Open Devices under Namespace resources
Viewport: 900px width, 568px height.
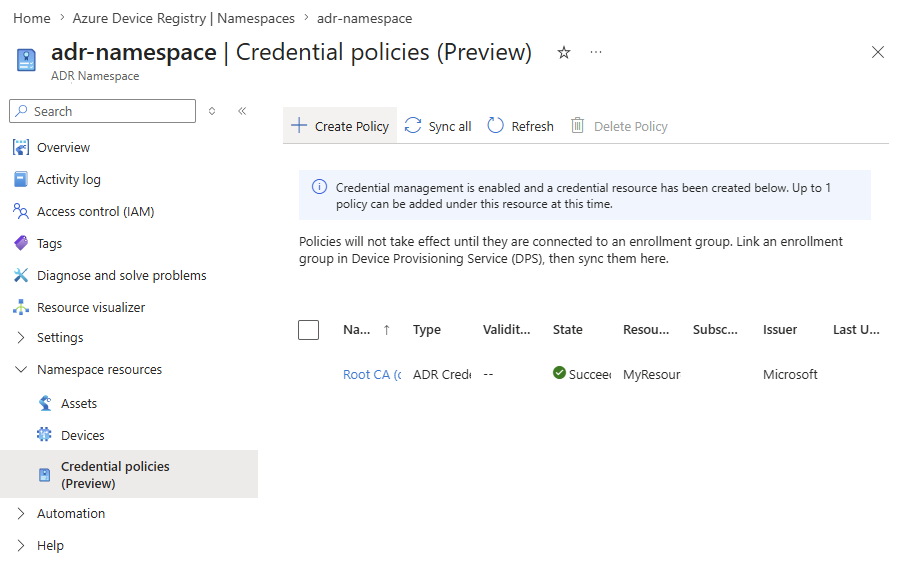click(x=83, y=435)
